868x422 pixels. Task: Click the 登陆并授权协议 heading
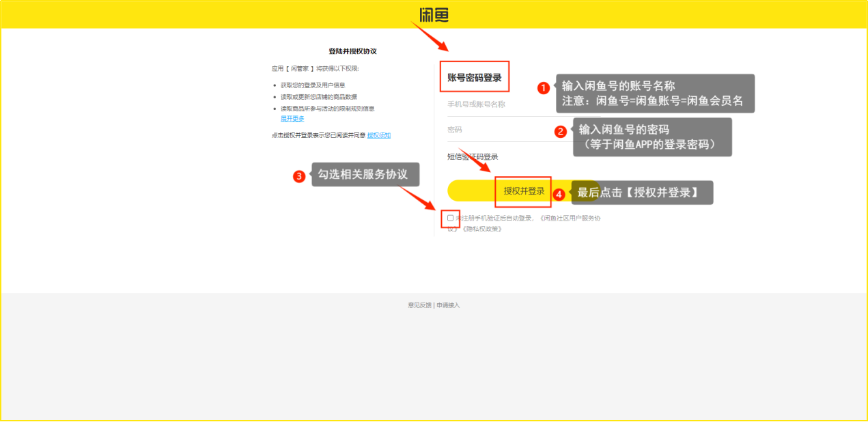352,51
